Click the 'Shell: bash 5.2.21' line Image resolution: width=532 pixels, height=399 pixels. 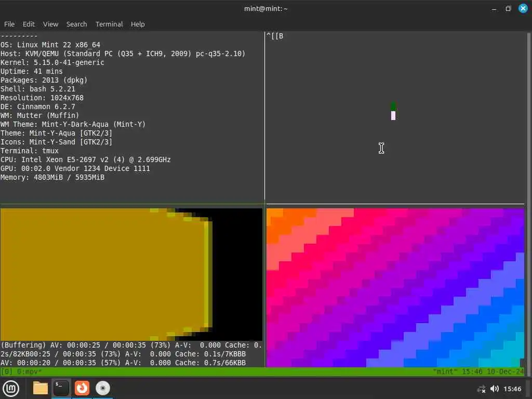pyautogui.click(x=37, y=89)
